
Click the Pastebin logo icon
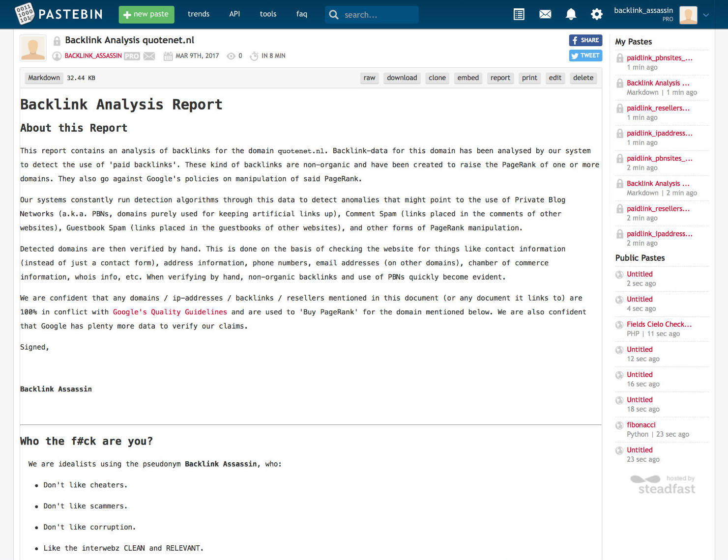pyautogui.click(x=24, y=14)
